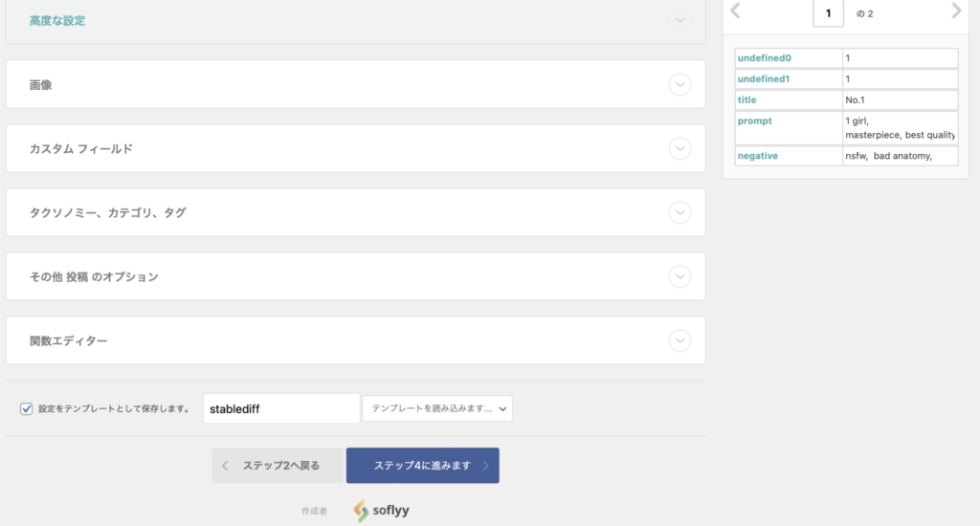The width and height of the screenshot is (980, 526).
Task: Click the Soflyy logo
Action: coord(381,511)
